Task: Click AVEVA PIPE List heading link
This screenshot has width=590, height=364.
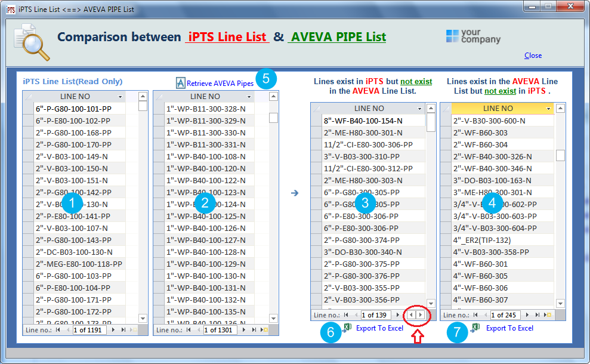Action: pyautogui.click(x=338, y=37)
